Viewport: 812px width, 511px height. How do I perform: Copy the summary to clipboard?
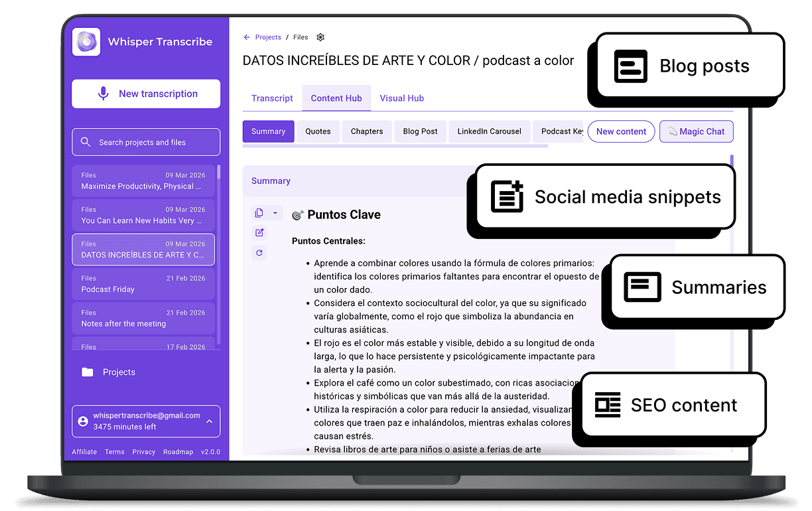[259, 212]
